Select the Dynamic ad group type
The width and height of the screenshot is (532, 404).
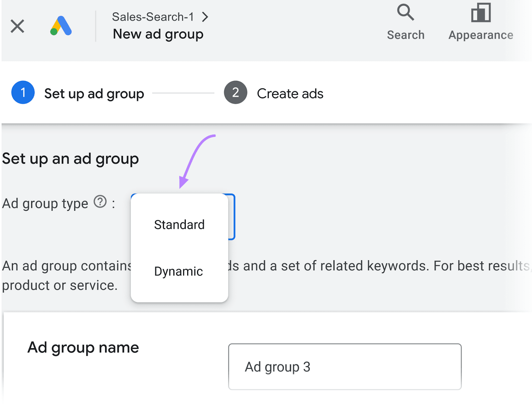pos(179,271)
